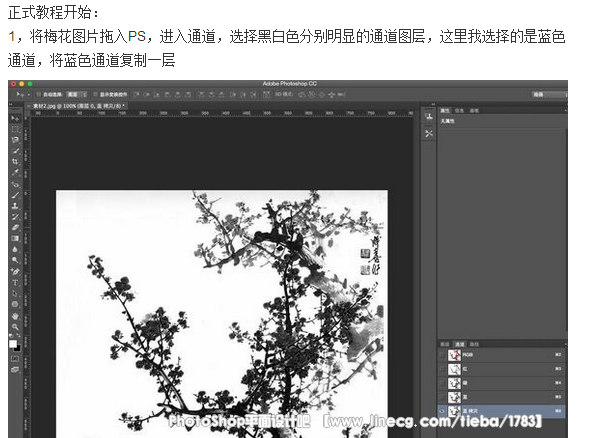Toggle Quick Mask mode icon
The image size is (592, 438).
(x=15, y=359)
